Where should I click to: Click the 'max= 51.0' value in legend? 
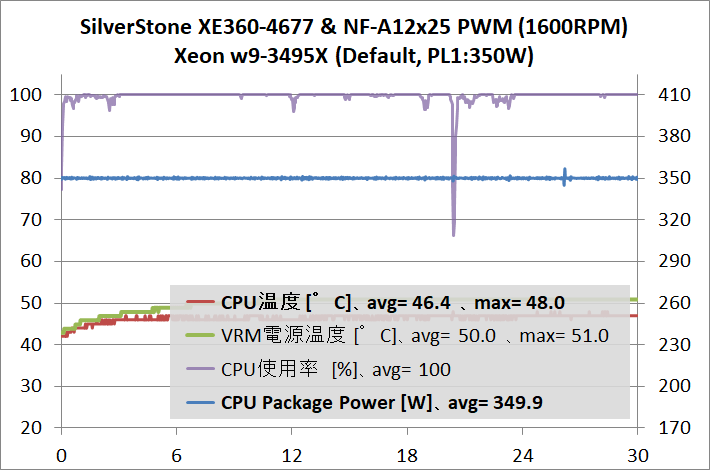[x=564, y=336]
